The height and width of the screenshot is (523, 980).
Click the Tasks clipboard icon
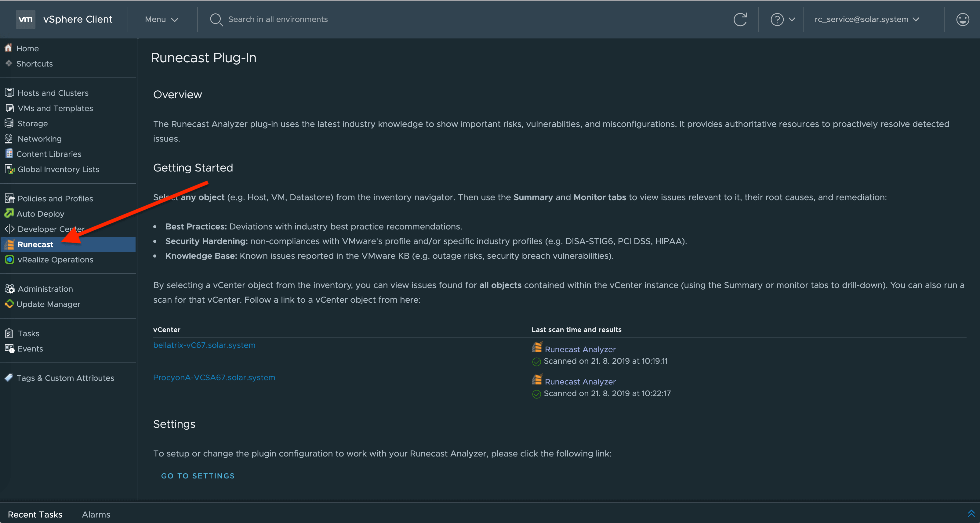point(9,333)
